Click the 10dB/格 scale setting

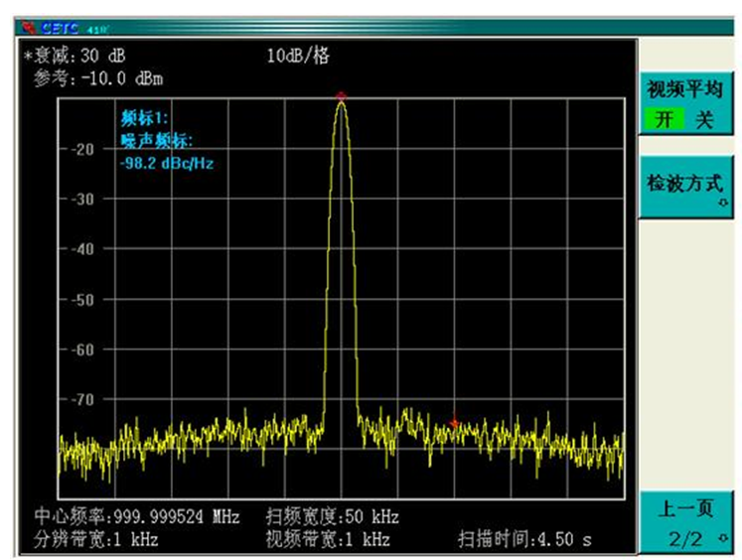298,57
